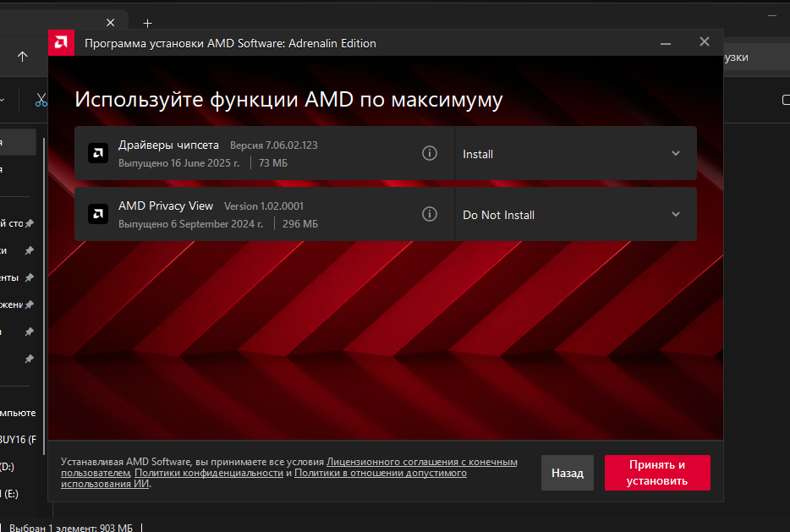Click the Драйверы чипсета title
790x532 pixels.
tap(168, 145)
